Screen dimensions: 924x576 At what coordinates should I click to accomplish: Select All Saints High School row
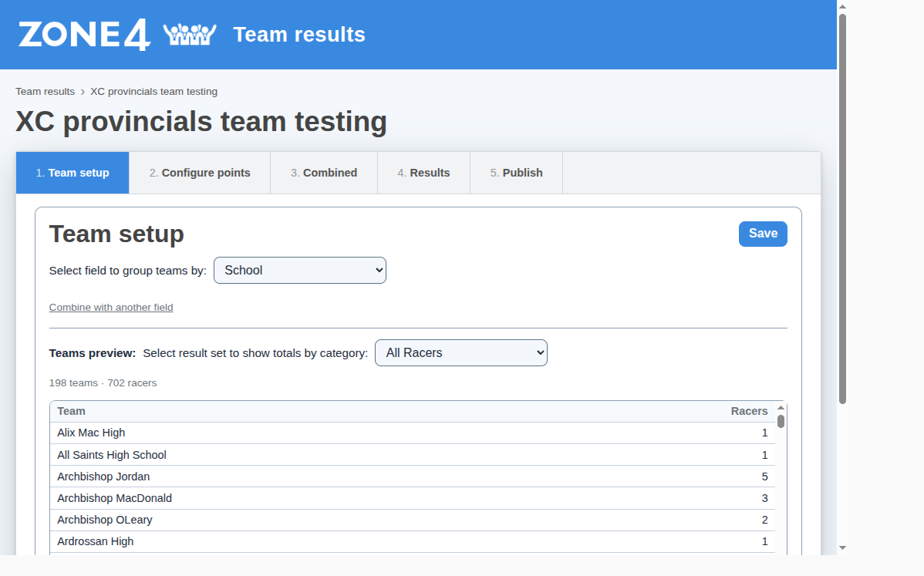coord(413,455)
